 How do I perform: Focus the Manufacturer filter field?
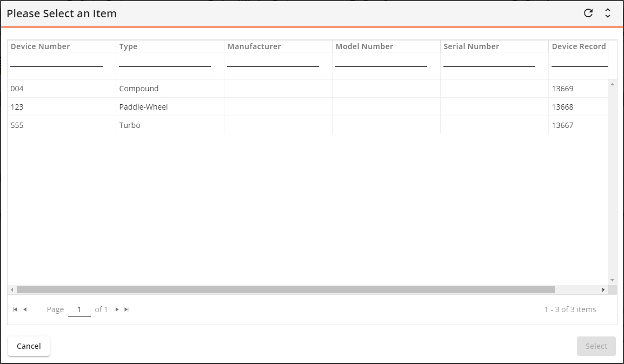(273, 62)
